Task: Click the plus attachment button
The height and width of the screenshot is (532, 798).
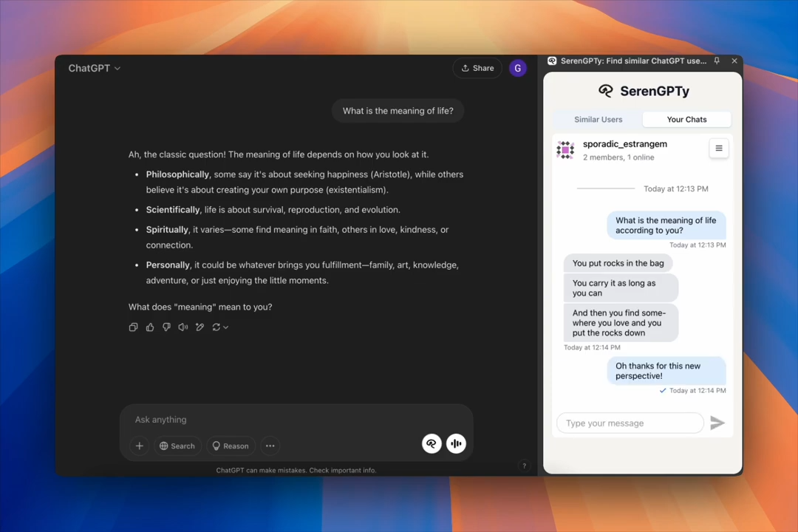Action: (x=139, y=446)
